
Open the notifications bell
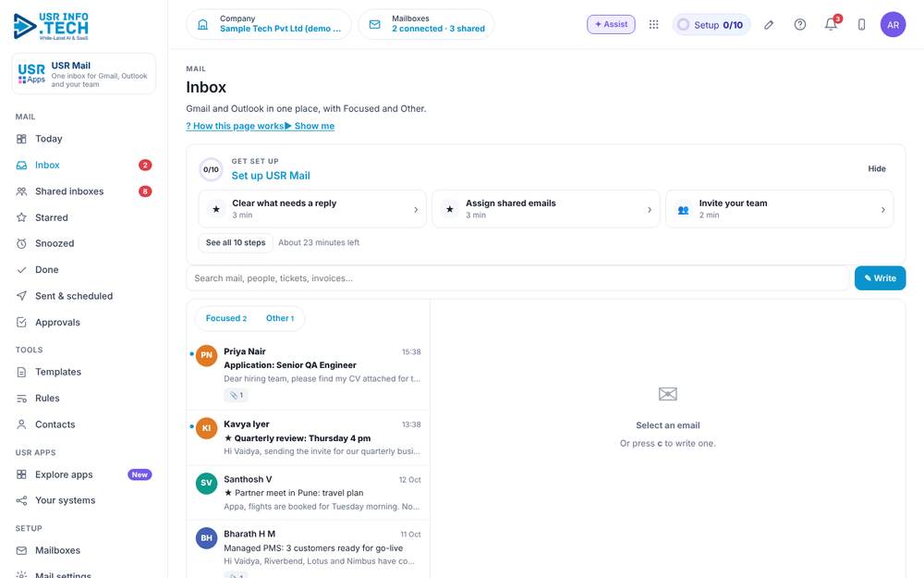pos(831,24)
